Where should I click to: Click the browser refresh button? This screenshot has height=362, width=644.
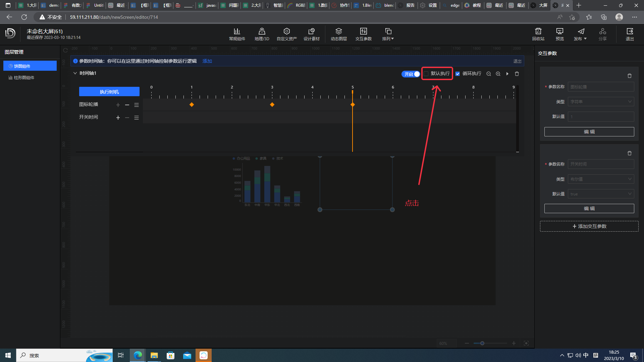(24, 17)
